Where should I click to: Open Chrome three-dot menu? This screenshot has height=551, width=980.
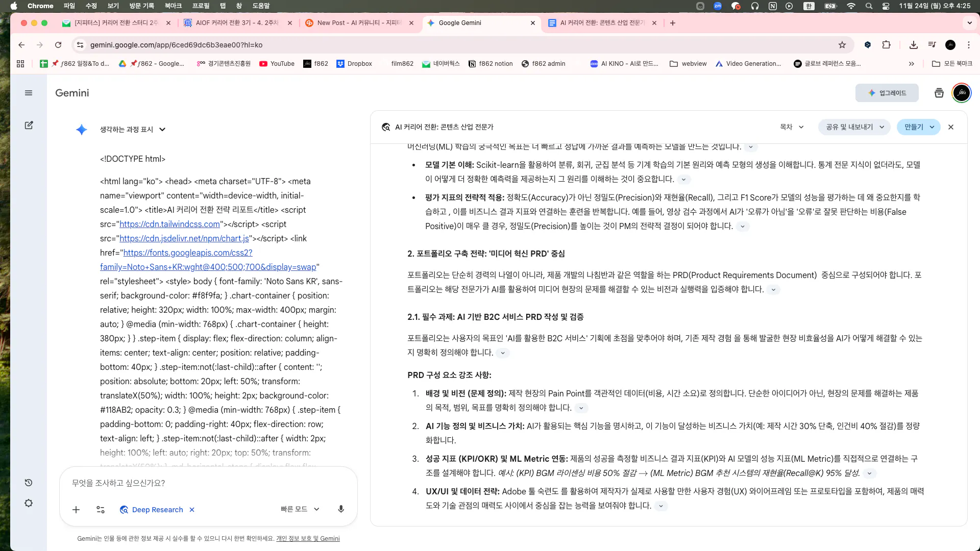pos(969,45)
